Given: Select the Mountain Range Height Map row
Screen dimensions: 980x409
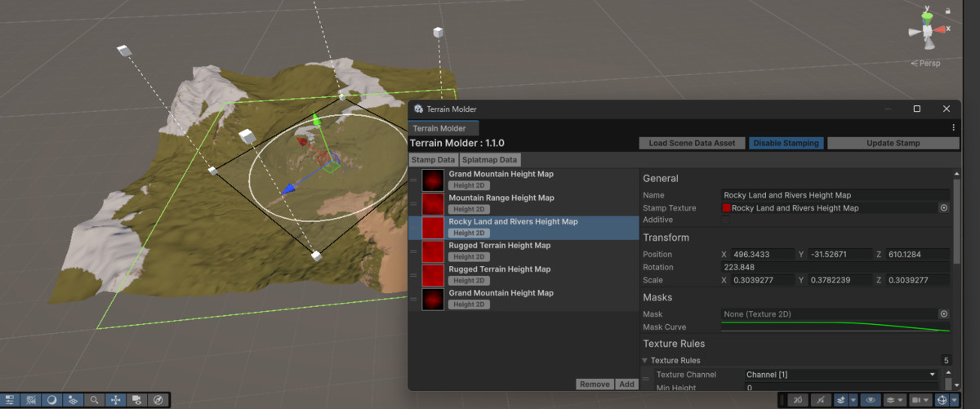Looking at the screenshot, I should (523, 204).
